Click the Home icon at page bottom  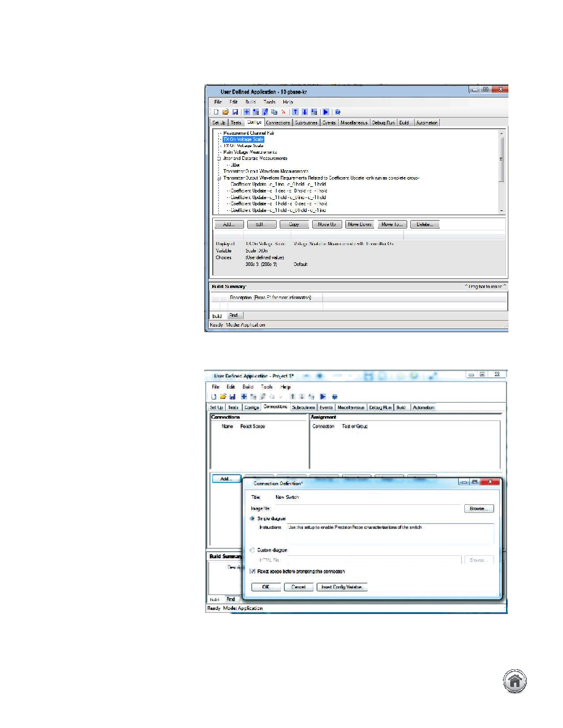coord(515,681)
